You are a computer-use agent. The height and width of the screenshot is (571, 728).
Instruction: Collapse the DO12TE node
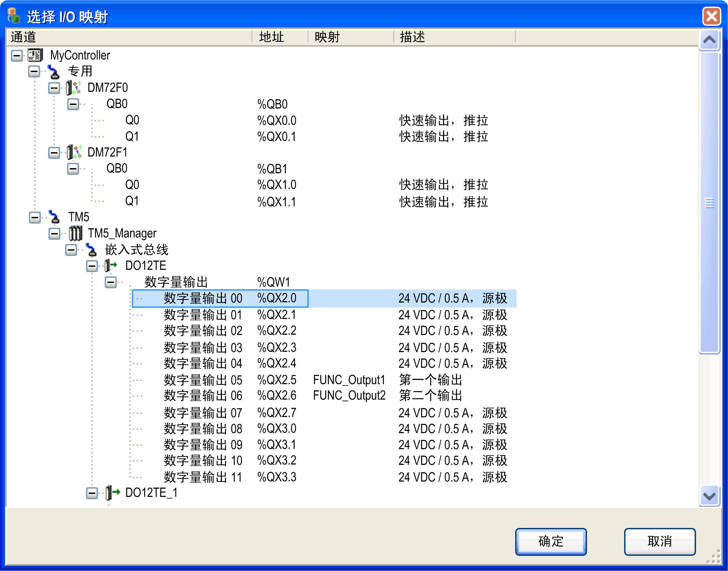92,266
